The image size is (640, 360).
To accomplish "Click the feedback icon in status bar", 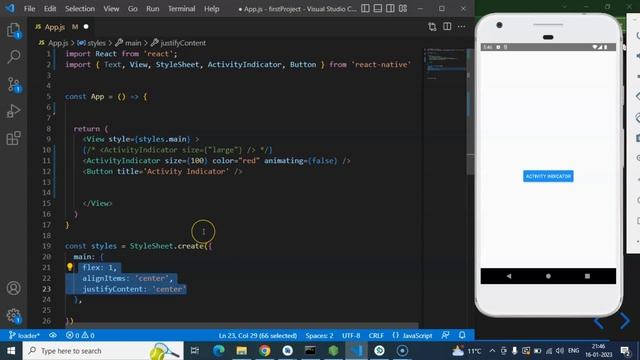I will click(445, 336).
